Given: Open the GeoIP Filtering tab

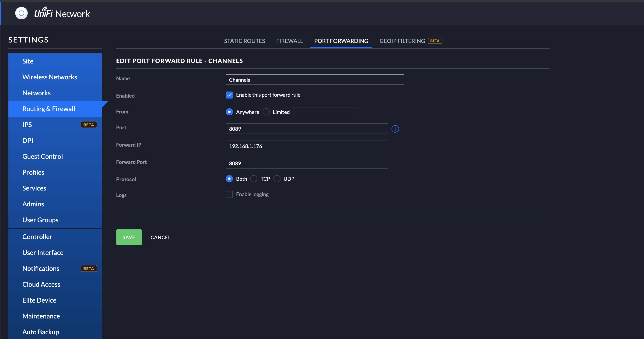Looking at the screenshot, I should tap(402, 41).
